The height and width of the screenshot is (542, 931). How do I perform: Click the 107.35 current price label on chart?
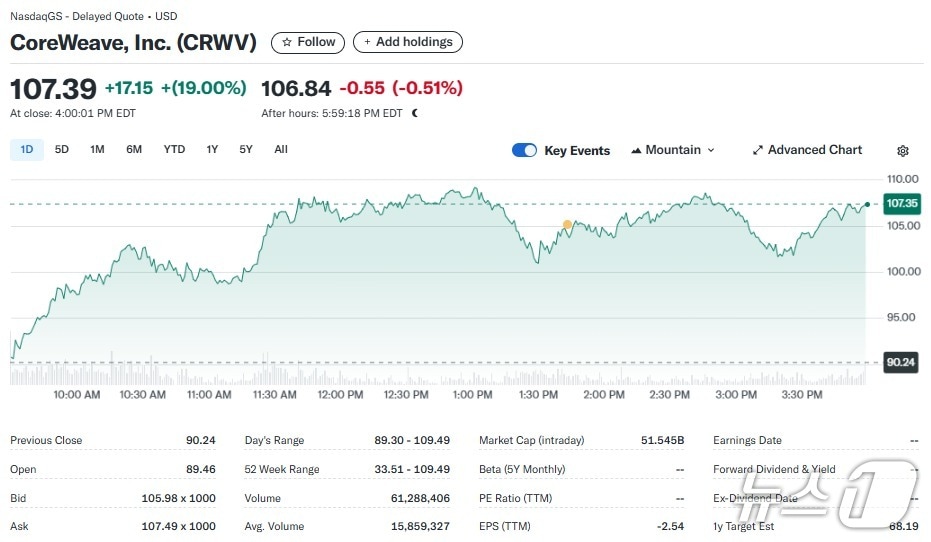pos(901,204)
